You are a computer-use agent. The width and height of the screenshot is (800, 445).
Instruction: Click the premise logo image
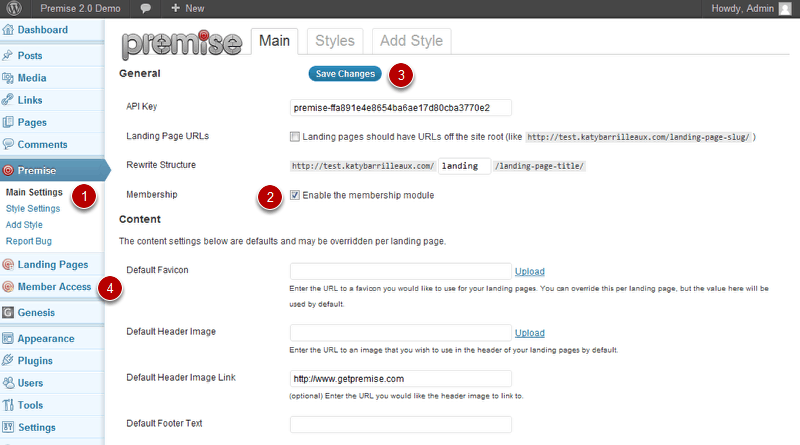(182, 44)
